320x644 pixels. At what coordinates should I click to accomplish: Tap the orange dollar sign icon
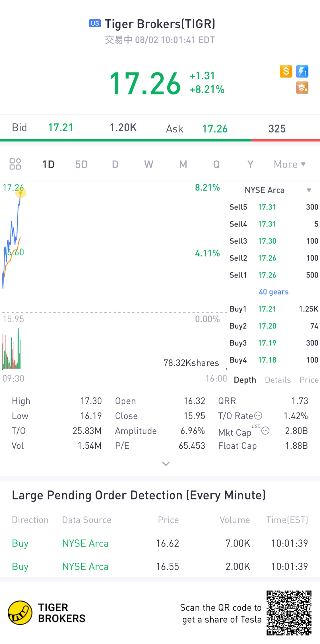286,71
